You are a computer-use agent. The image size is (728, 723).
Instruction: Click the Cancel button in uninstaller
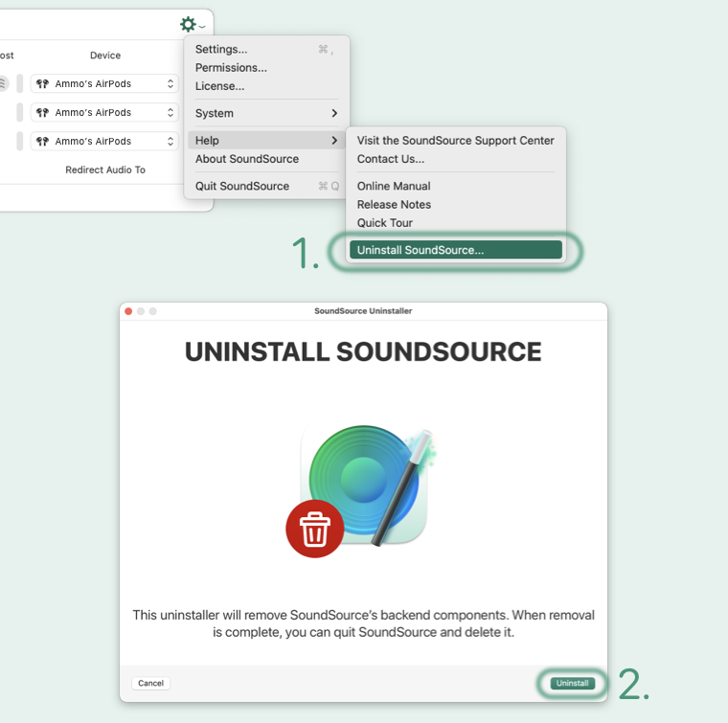pos(151,683)
